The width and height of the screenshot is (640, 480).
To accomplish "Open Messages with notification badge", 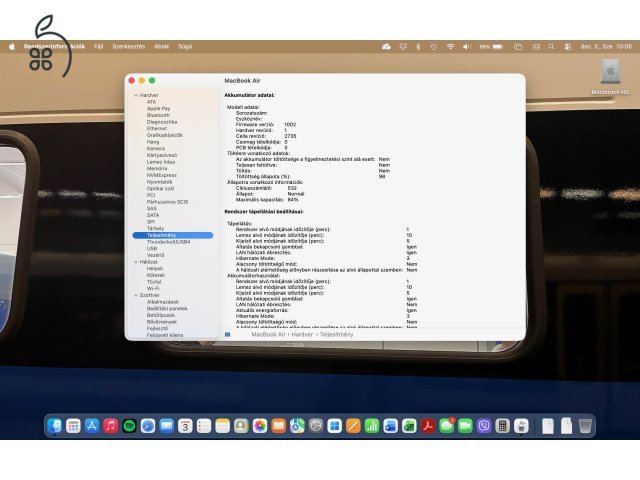I will 447,426.
